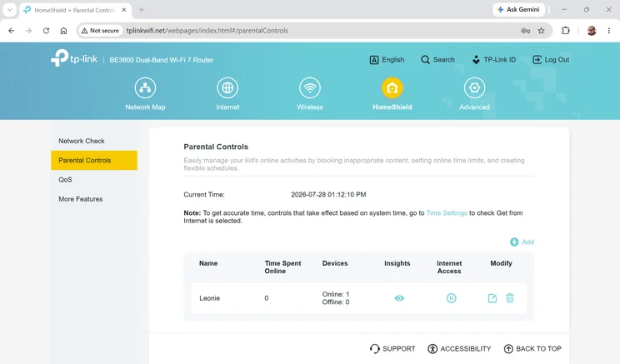Log Out of the router
This screenshot has height=364, width=620.
[x=551, y=60]
